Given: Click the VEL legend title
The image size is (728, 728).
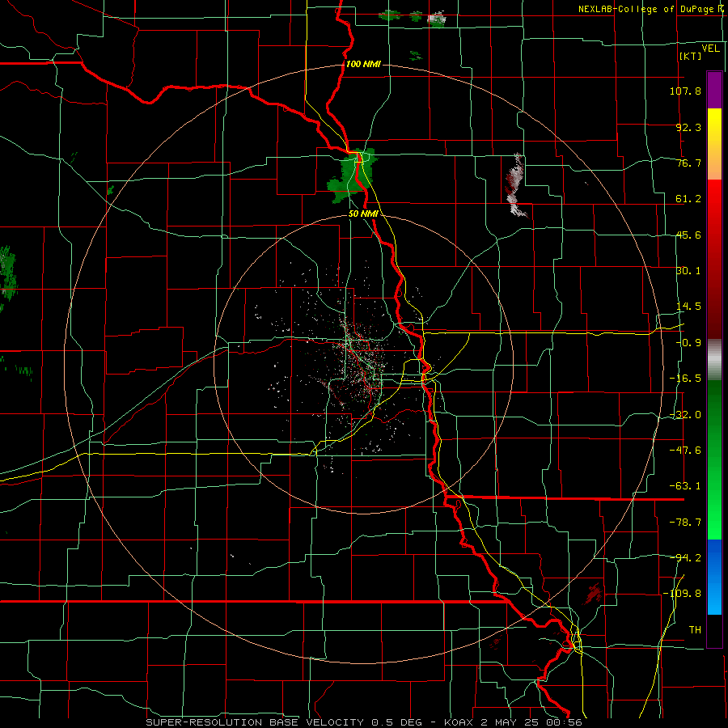Looking at the screenshot, I should [710, 48].
